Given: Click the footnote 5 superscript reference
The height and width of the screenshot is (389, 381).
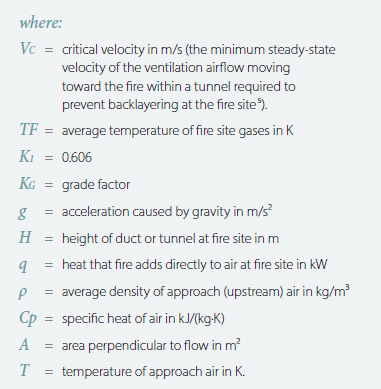Looking at the screenshot, I should coord(258,101).
